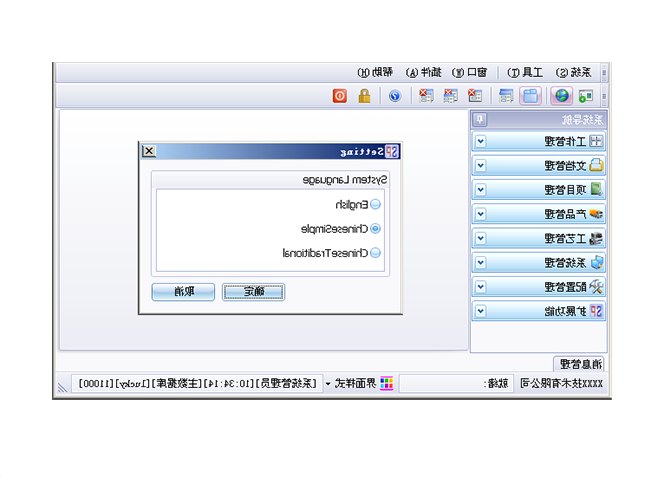Screen dimensions: 660x477
Task: Expand the 项目管理 section arrow
Action: coord(481,190)
